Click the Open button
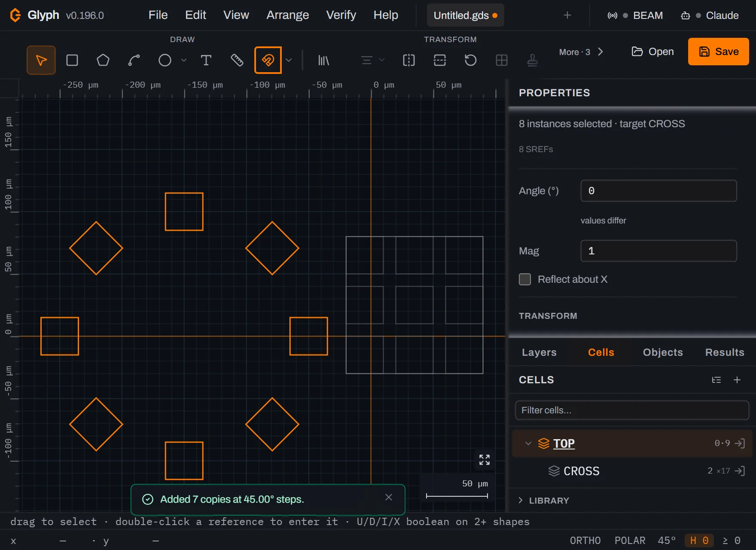The image size is (756, 550). 652,52
